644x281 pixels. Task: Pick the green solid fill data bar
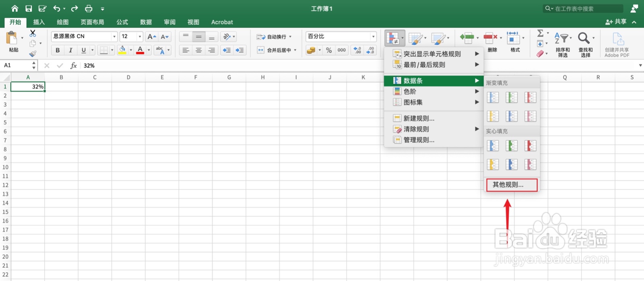click(x=512, y=146)
